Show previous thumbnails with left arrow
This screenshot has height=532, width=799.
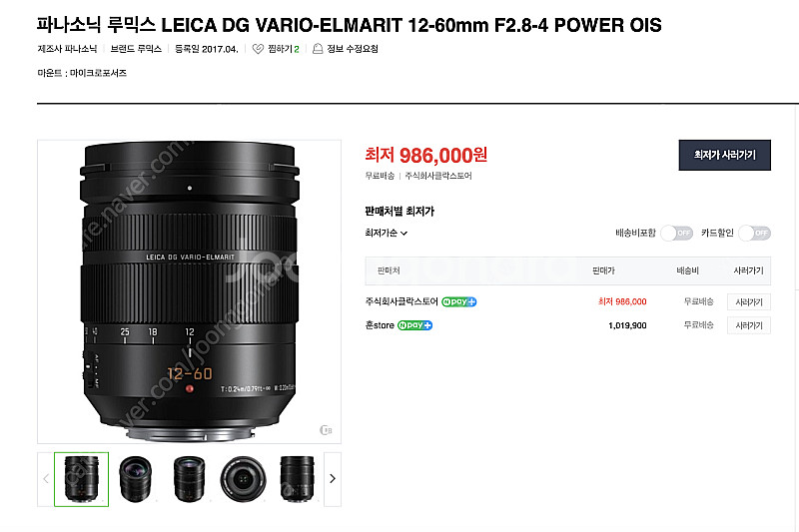[46, 478]
